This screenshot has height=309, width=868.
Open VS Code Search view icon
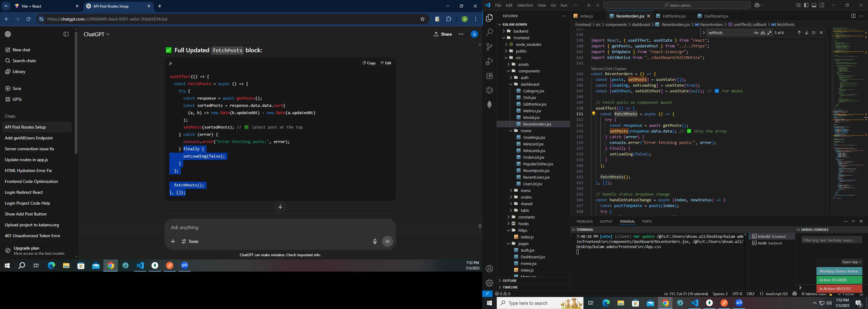click(x=489, y=32)
